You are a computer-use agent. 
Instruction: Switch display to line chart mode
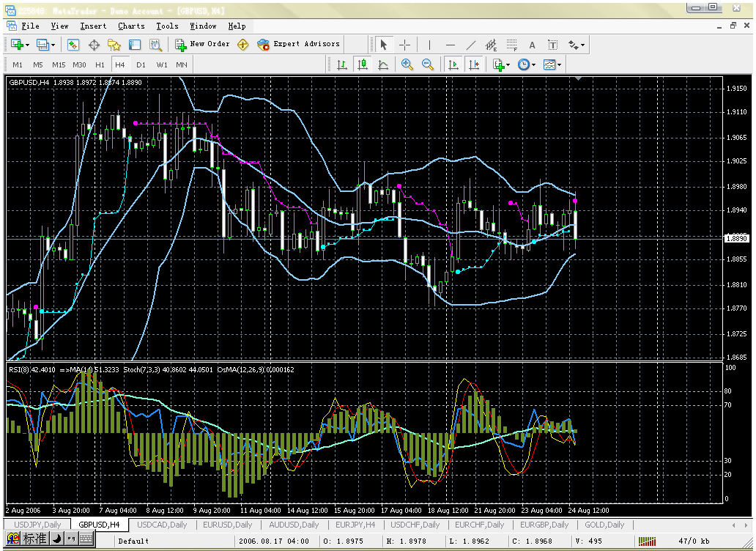383,64
